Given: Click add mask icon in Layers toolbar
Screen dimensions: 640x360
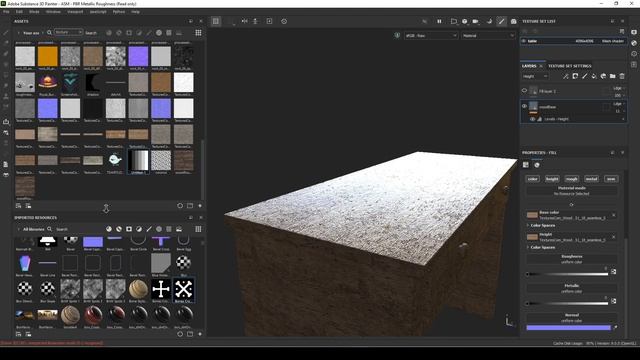Looking at the screenshot, I should 575,76.
